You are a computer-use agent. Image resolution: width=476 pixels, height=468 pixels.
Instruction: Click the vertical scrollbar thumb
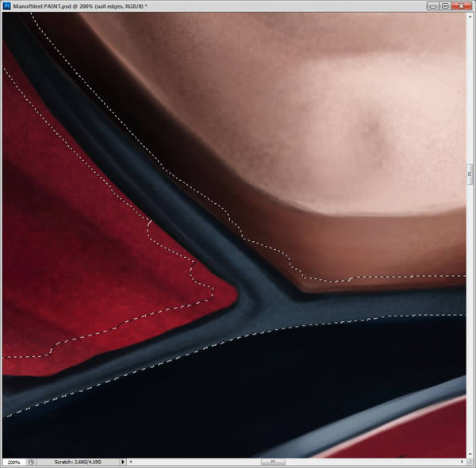click(x=470, y=175)
